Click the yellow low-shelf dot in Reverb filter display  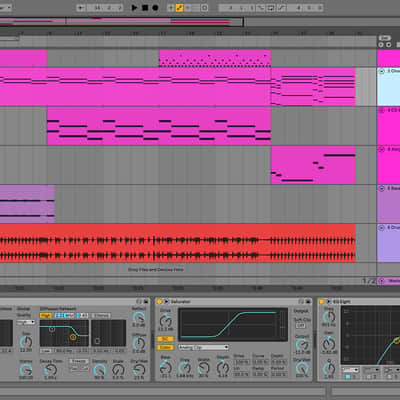coord(73,337)
